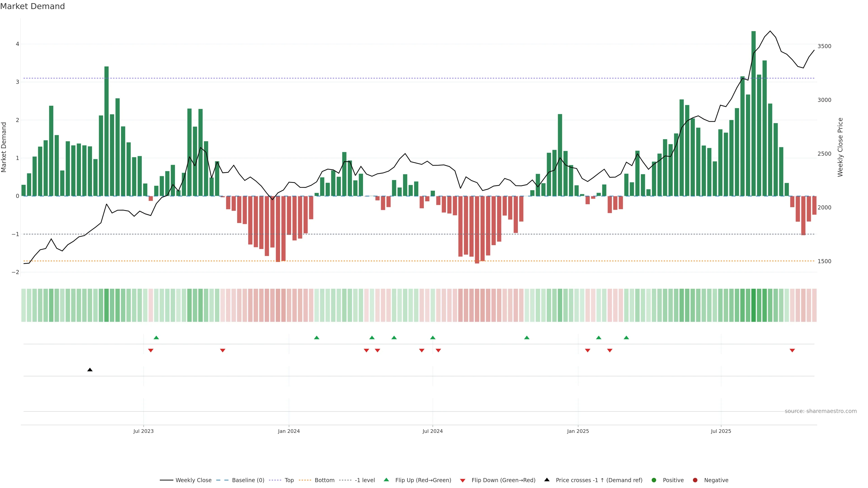Click the black triangle icon in the legend
The width and height of the screenshot is (868, 488).
click(547, 480)
